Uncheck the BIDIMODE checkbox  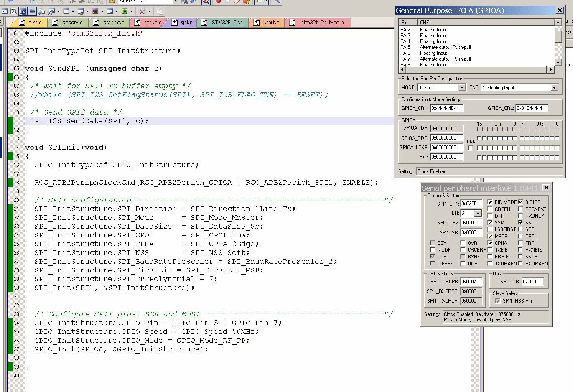[490, 202]
